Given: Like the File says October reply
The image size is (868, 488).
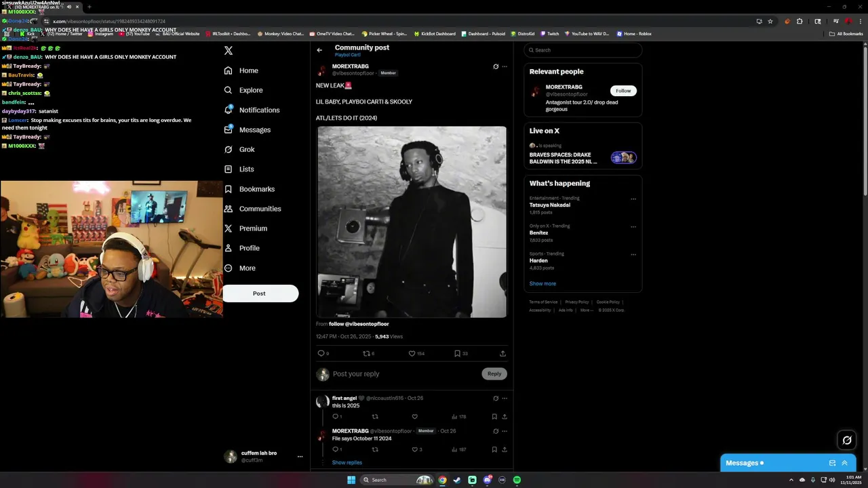Looking at the screenshot, I should pyautogui.click(x=417, y=449).
